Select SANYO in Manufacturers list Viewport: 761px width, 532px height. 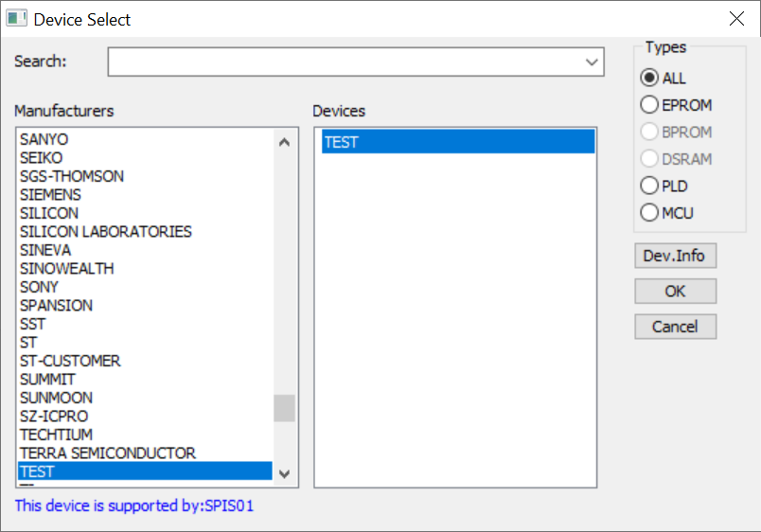coord(145,139)
